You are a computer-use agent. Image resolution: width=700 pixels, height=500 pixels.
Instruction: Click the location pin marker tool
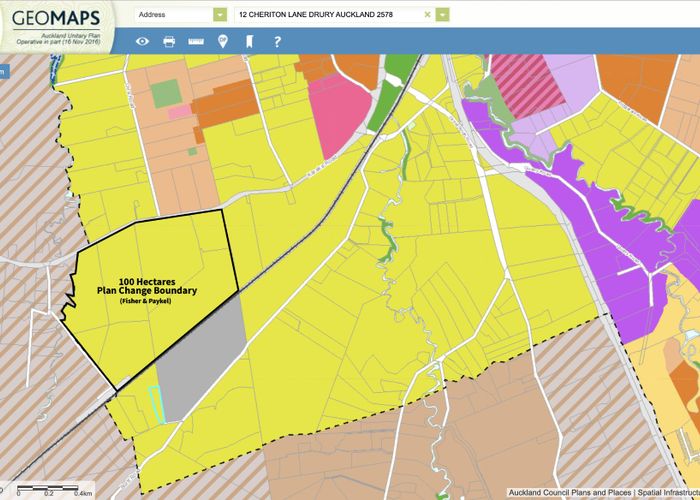point(222,41)
